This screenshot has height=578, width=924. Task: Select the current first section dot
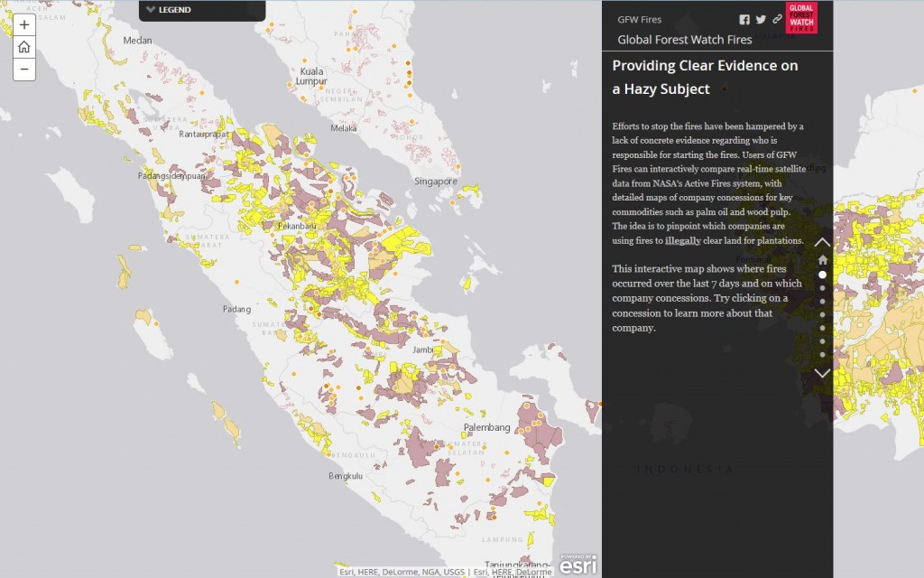point(822,275)
